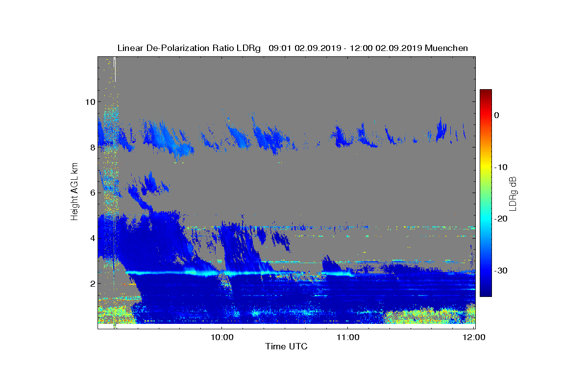
Task: Click the yellow band of the colorbar
Action: point(486,167)
